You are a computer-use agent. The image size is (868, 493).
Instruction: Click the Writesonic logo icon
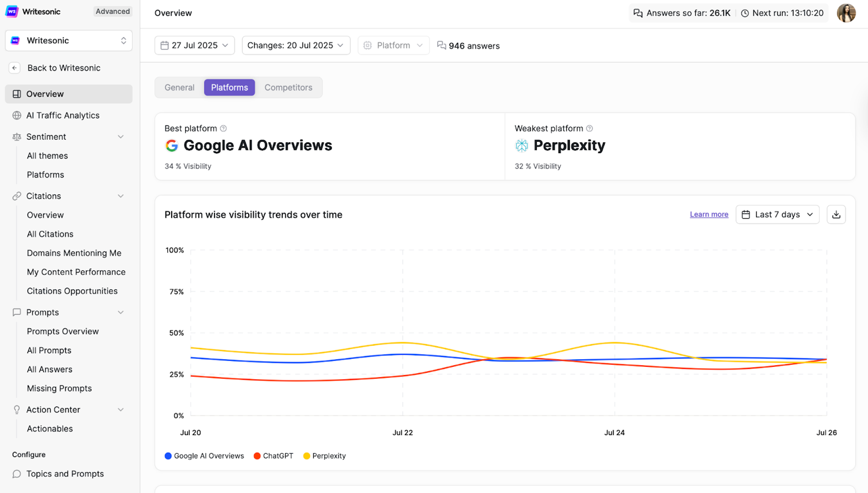coord(12,11)
